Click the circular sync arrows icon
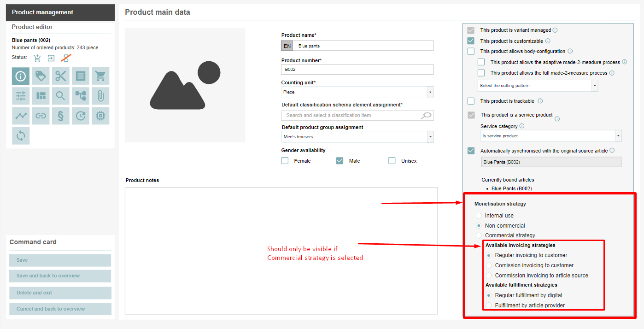 21,135
